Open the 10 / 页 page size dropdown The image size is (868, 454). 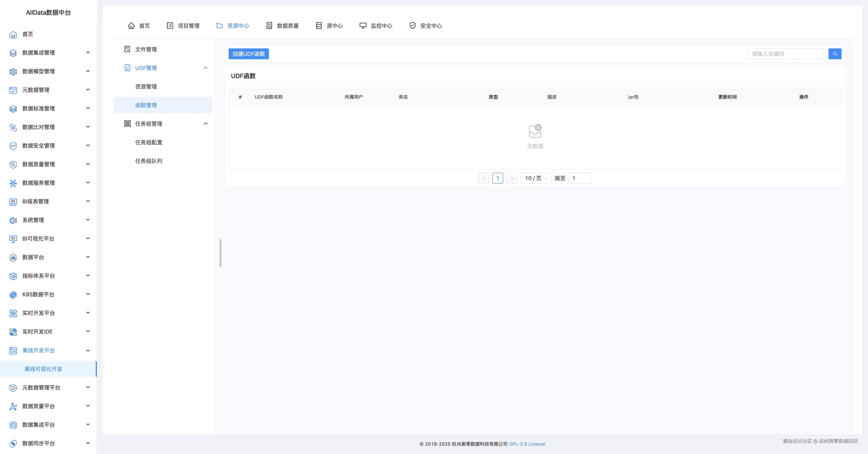[x=535, y=178]
